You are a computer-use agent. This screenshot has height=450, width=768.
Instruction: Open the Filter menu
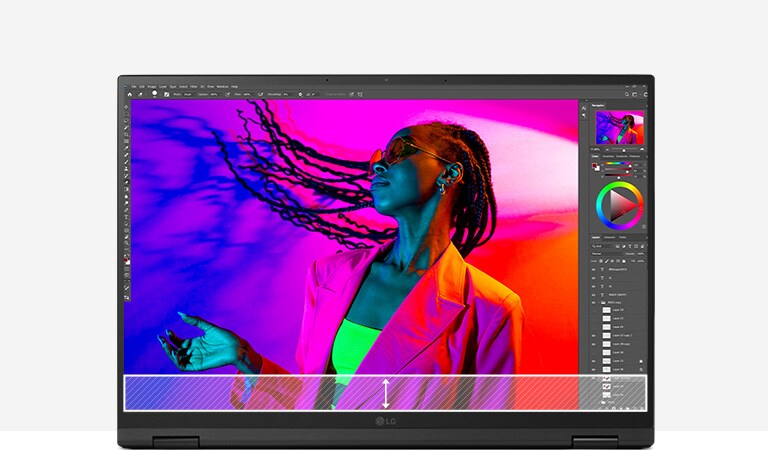[x=190, y=86]
